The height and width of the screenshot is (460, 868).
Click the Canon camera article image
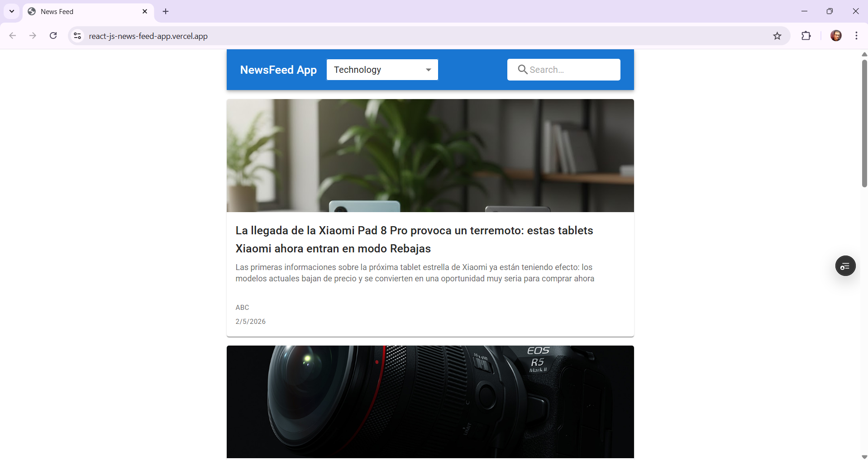click(x=430, y=402)
